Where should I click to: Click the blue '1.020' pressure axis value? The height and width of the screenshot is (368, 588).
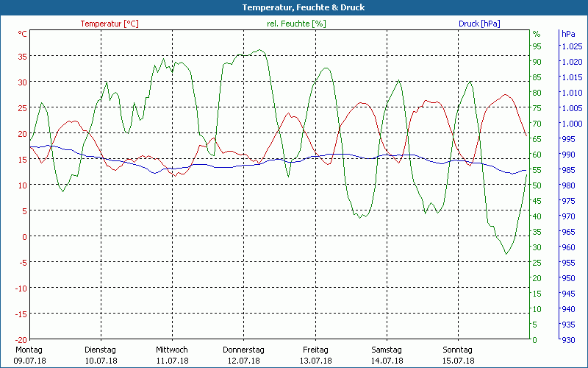[x=572, y=62]
